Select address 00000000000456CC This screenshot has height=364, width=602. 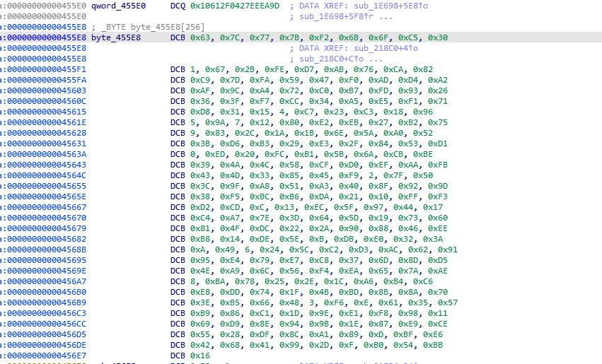tap(47, 324)
